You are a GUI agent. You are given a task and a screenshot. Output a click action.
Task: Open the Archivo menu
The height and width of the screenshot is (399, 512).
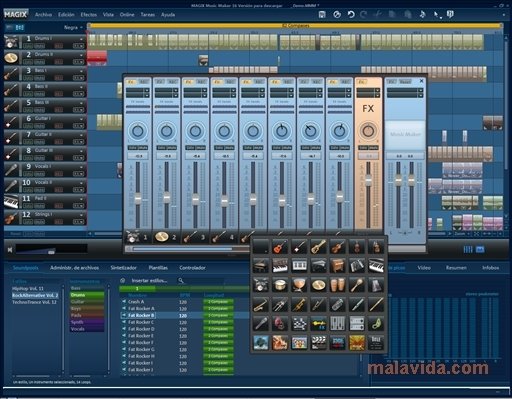tap(43, 15)
